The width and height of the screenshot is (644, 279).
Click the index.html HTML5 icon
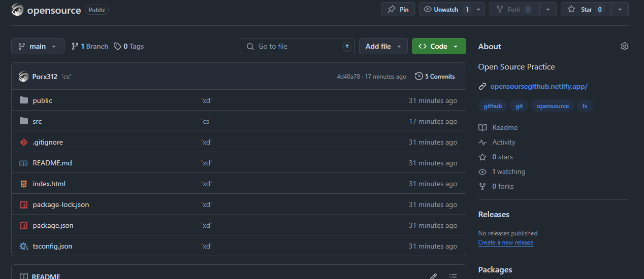coord(23,184)
